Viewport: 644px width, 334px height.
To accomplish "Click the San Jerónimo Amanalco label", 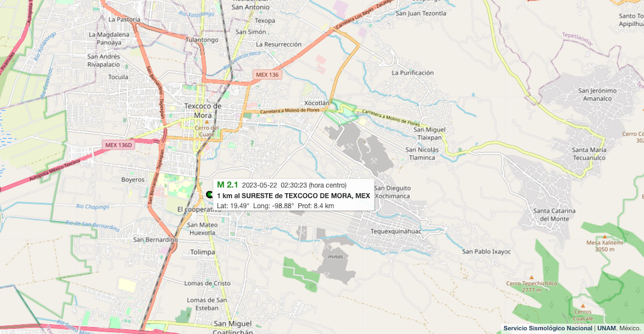I will tap(597, 94).
